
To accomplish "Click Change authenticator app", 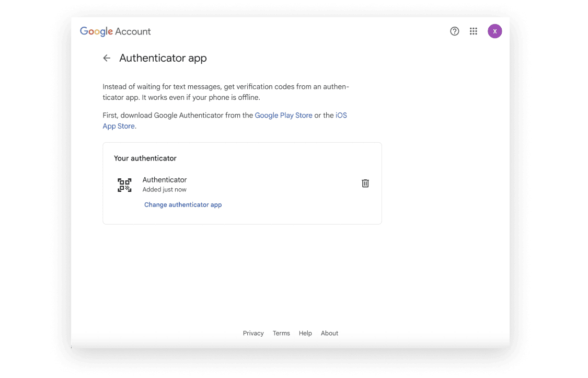I will [x=183, y=205].
